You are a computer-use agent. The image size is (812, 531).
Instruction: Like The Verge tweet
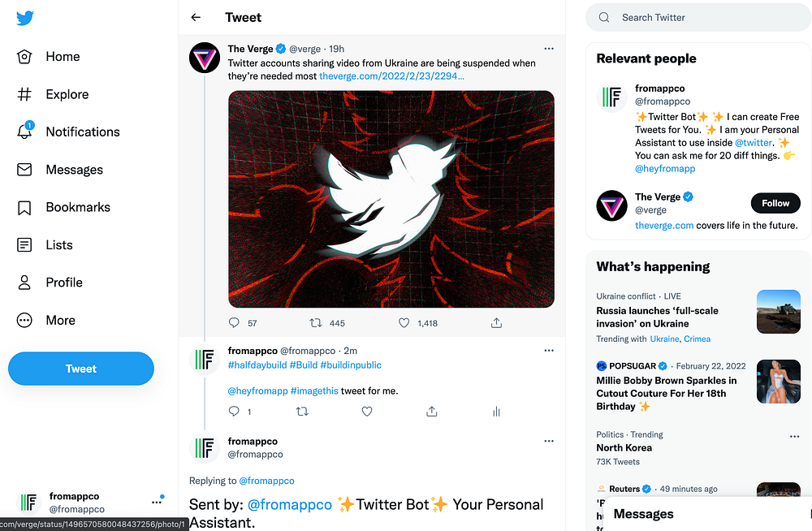(x=404, y=323)
